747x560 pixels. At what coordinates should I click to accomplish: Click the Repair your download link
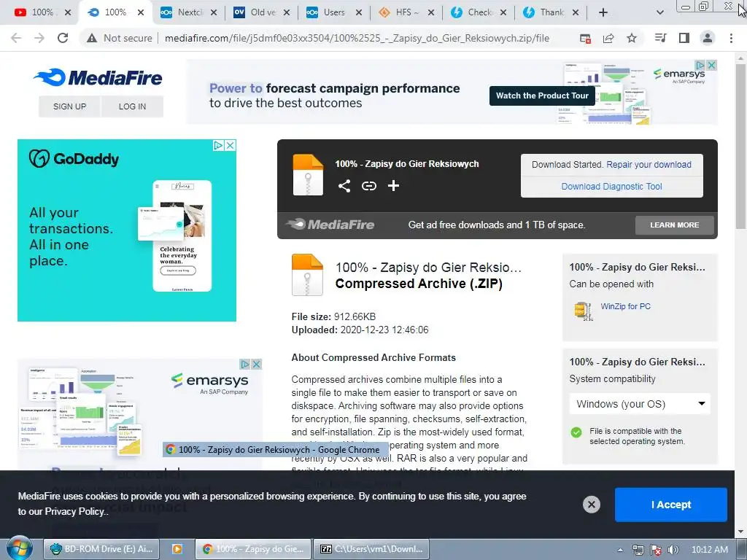point(649,164)
